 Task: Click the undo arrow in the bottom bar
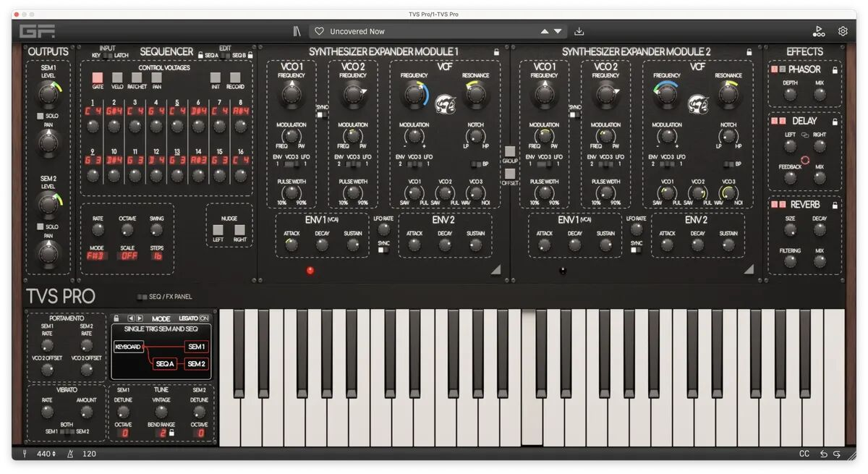[x=823, y=454]
